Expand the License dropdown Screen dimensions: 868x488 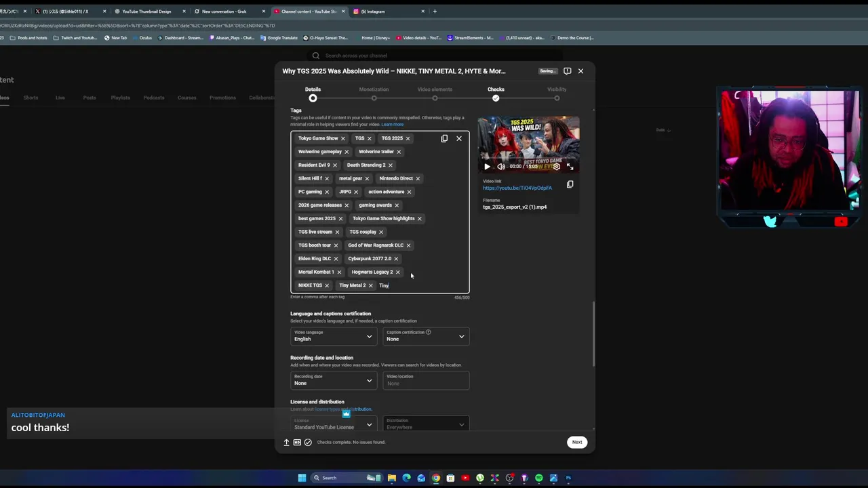333,424
